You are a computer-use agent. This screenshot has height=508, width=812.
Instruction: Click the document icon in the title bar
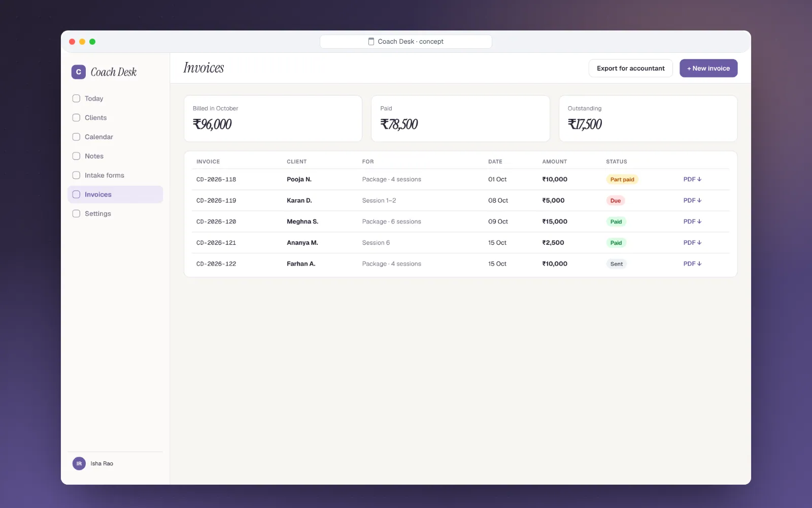click(371, 42)
